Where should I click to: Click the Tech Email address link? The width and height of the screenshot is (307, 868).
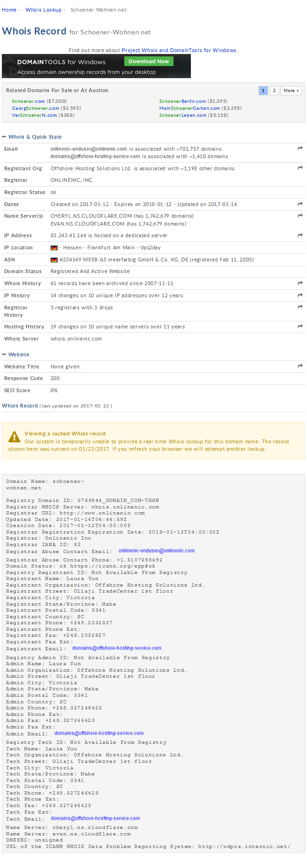click(x=95, y=818)
